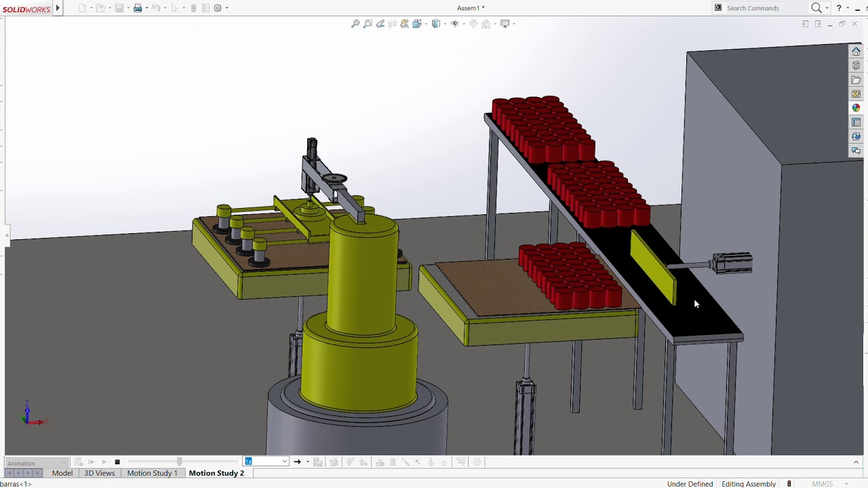Screen dimensions: 868x488
Task: Open View Settings monitor icon
Action: 505,24
